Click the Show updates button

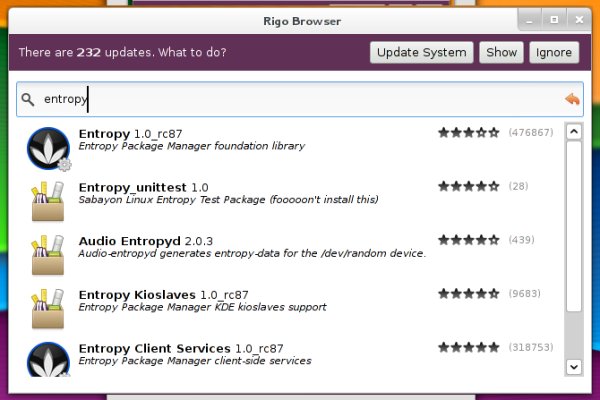(501, 53)
